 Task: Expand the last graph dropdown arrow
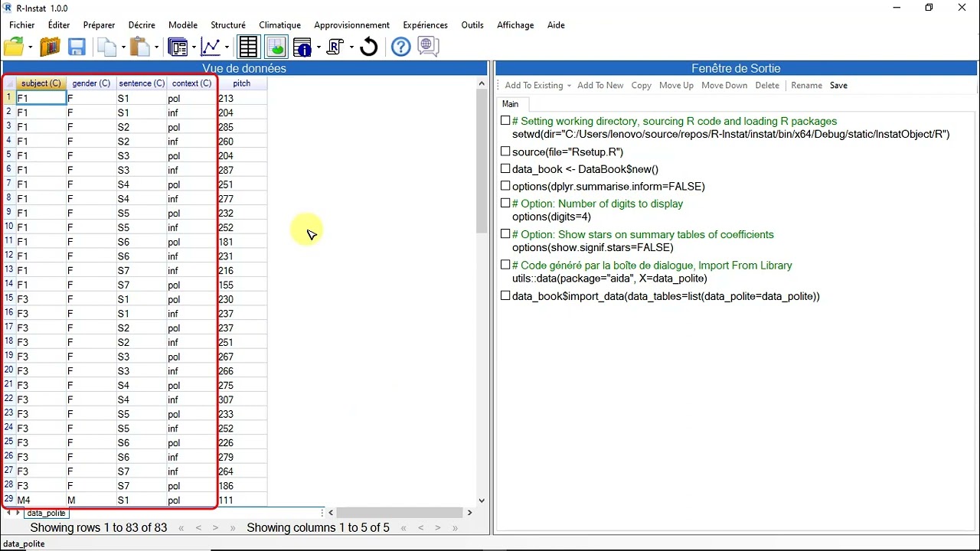[227, 47]
